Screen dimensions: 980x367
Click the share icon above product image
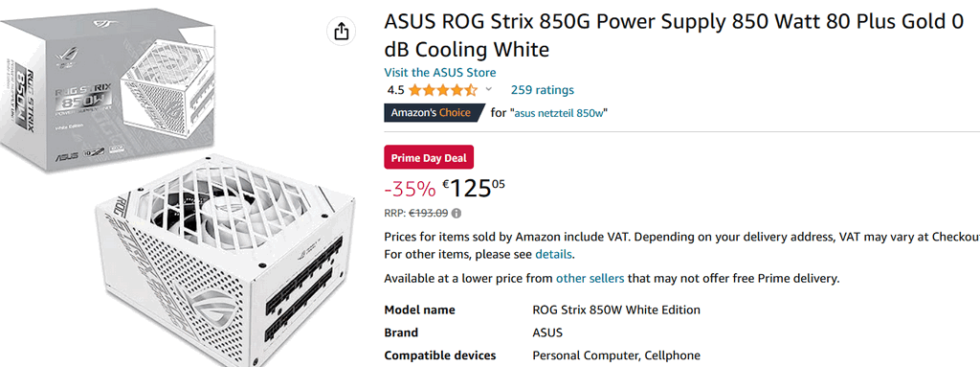pos(341,32)
